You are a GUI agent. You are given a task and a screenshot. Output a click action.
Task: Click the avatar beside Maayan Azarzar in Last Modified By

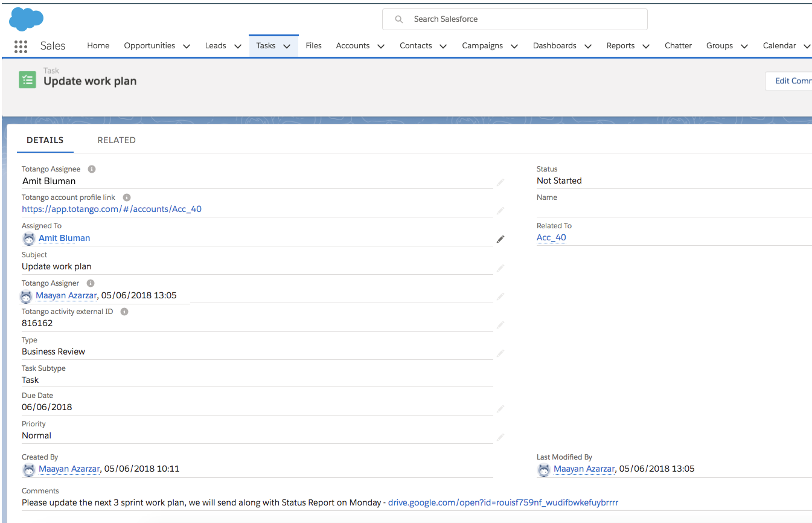(544, 469)
